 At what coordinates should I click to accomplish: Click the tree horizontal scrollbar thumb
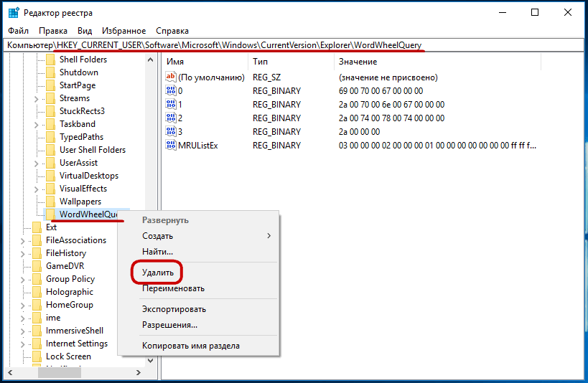60,372
